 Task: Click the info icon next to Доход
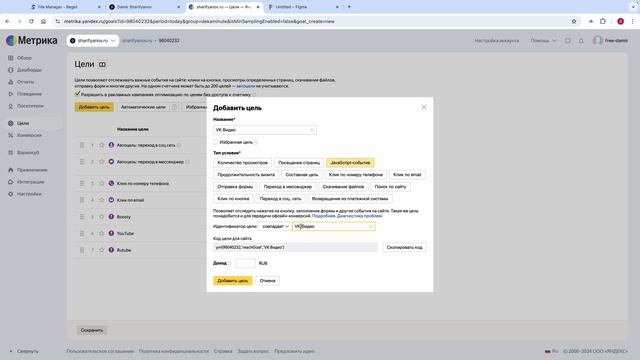point(230,263)
